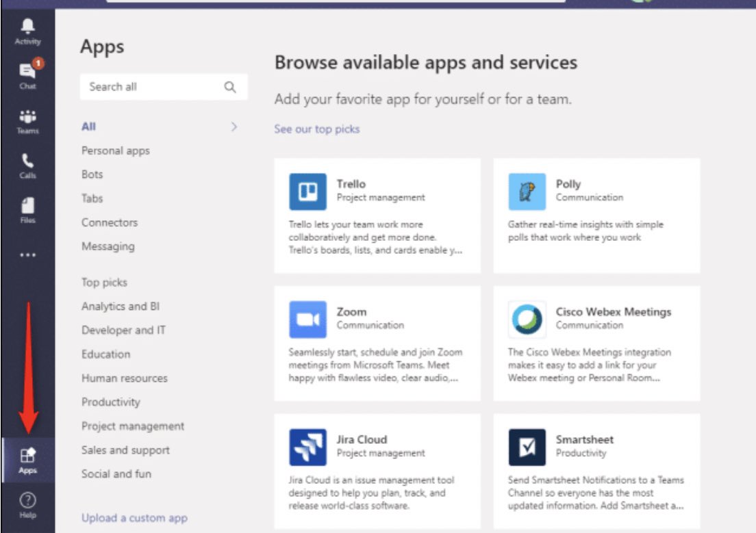756x533 pixels.
Task: Filter apps by Tabs
Action: (92, 198)
